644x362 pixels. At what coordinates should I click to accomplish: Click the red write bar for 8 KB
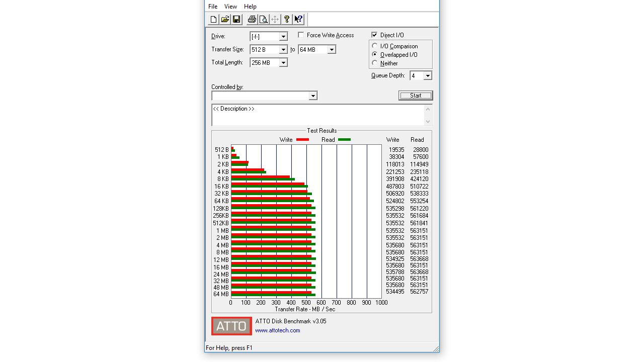pos(261,177)
